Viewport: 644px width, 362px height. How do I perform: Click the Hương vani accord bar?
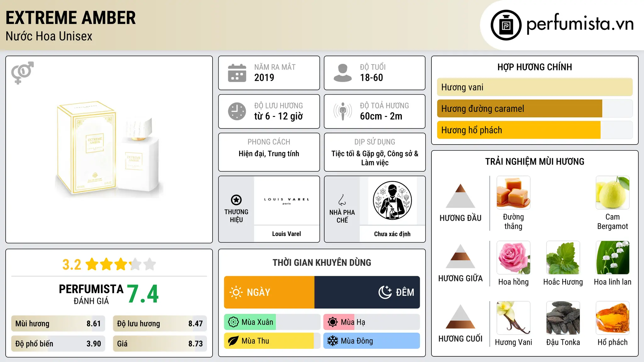tap(535, 87)
